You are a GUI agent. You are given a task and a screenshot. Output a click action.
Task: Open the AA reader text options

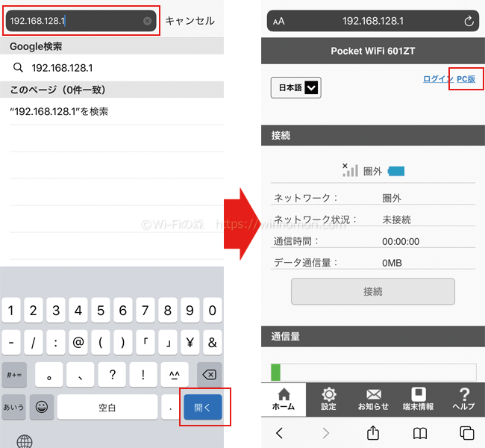(279, 22)
